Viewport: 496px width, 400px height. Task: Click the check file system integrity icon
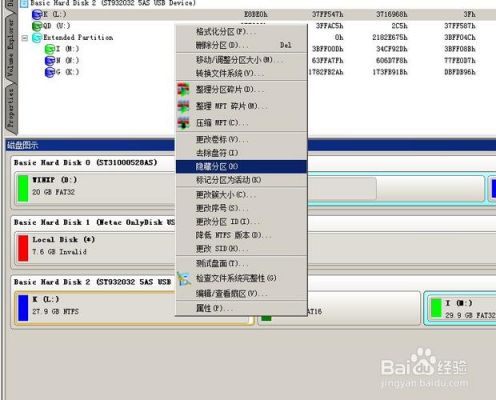[x=184, y=279]
